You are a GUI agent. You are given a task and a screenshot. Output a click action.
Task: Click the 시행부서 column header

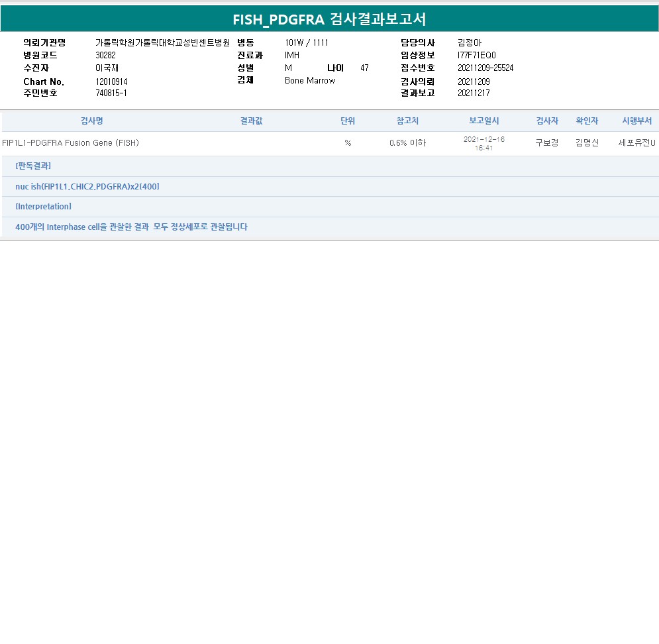(636, 121)
